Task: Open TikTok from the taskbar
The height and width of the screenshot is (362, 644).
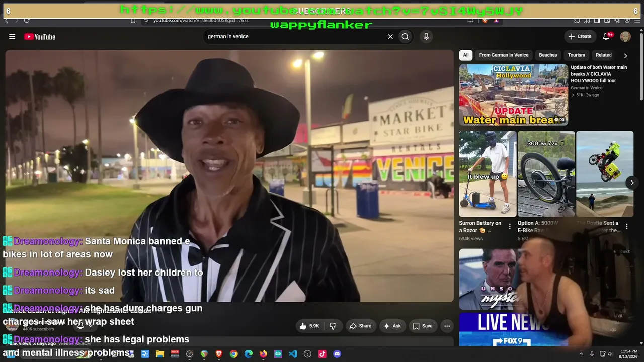Action: 323,354
